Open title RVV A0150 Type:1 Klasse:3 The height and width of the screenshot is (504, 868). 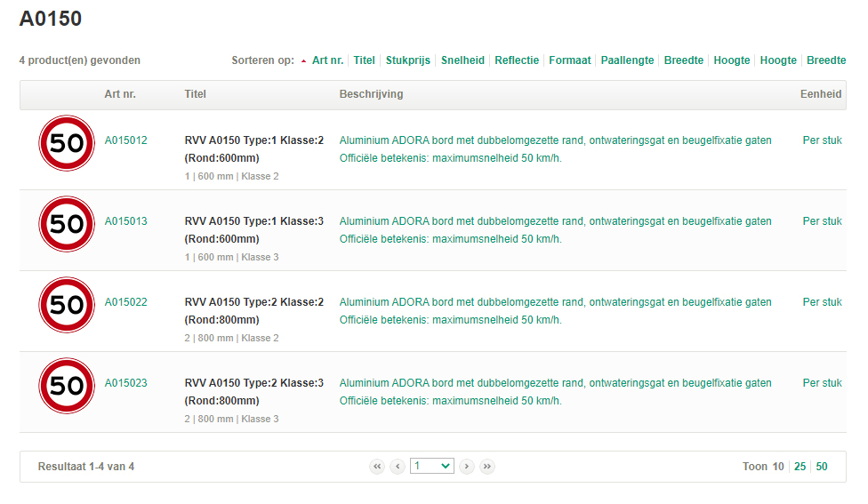(254, 229)
